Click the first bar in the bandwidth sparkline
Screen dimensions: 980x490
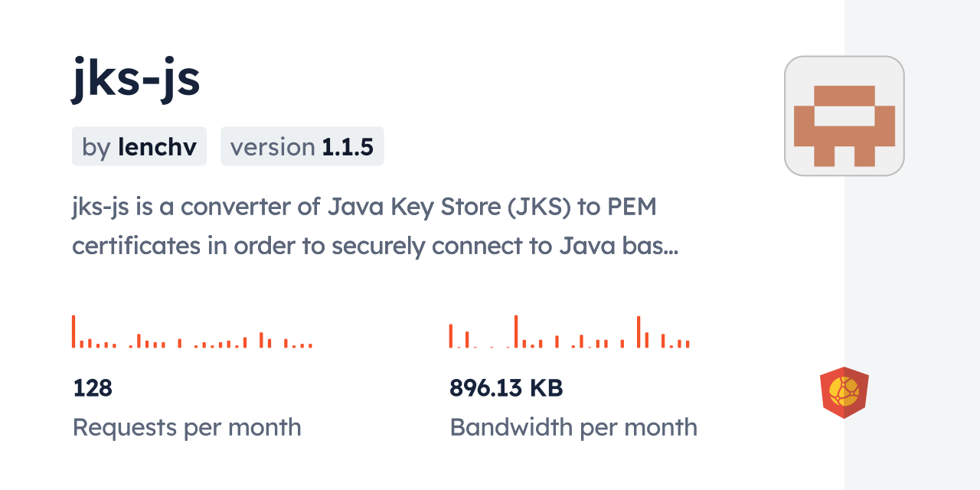(451, 336)
